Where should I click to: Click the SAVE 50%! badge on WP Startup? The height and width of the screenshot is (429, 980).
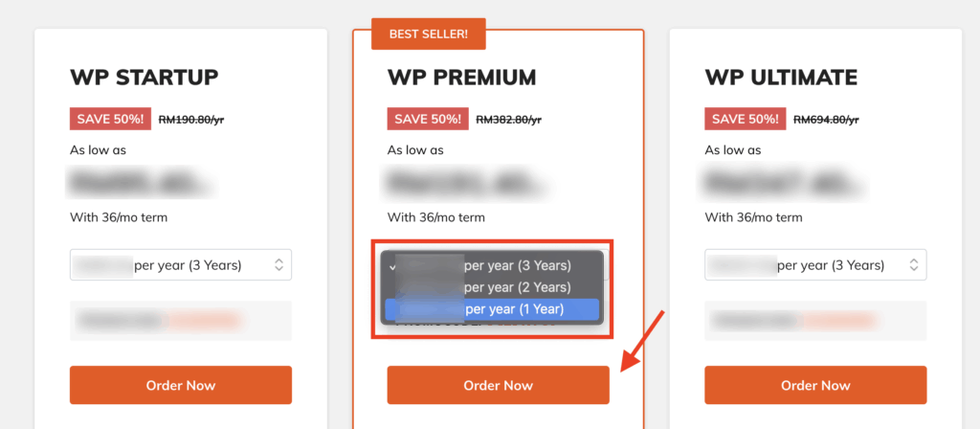pyautogui.click(x=108, y=120)
